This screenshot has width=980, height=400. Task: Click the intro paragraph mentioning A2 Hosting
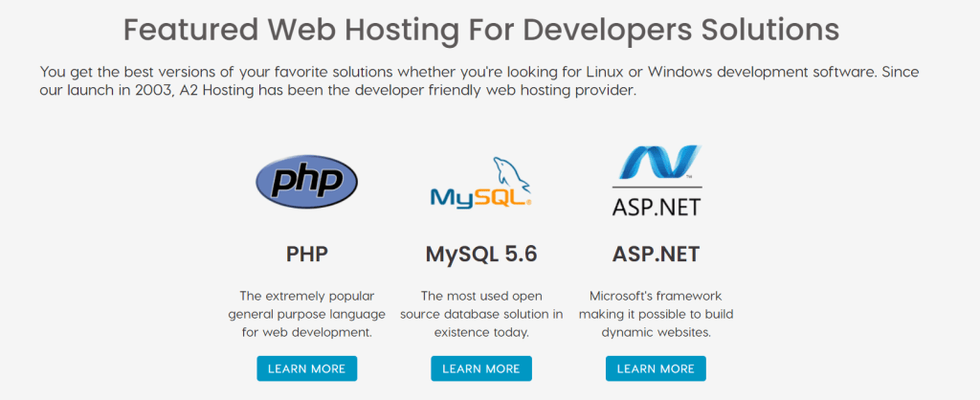(x=480, y=80)
